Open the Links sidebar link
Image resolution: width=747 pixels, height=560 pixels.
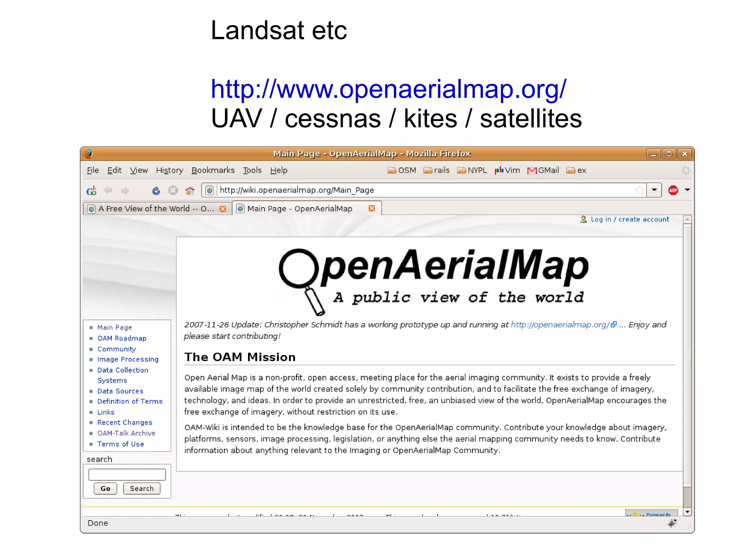click(x=106, y=412)
